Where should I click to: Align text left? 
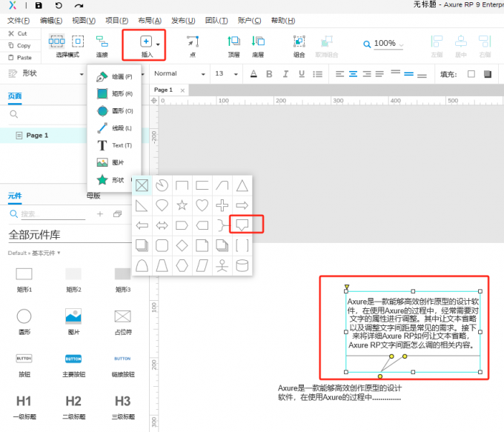coord(339,74)
